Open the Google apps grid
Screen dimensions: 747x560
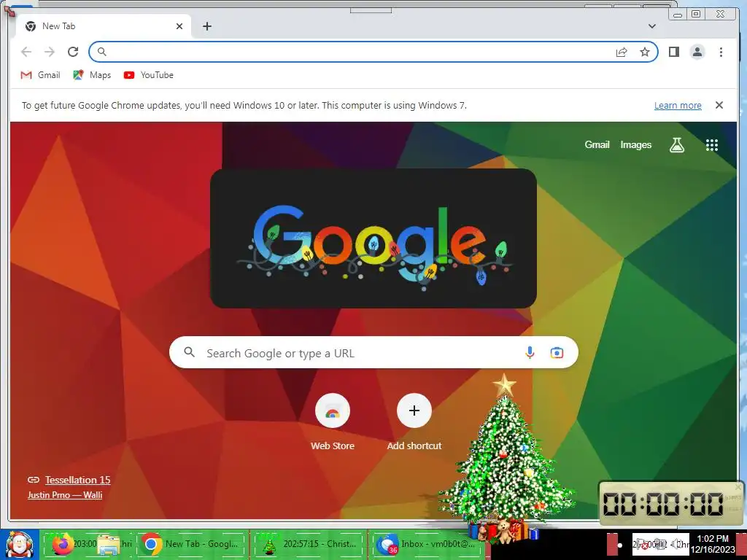[x=712, y=145]
